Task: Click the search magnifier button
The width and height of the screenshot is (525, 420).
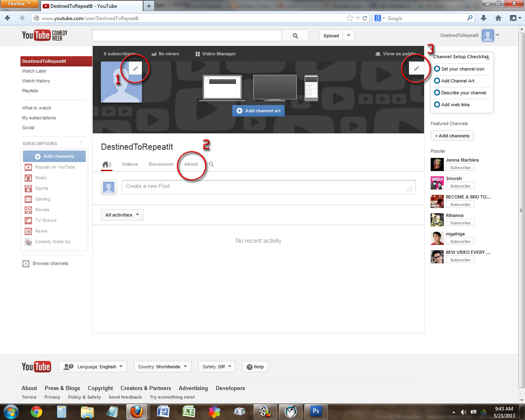Action: (295, 36)
